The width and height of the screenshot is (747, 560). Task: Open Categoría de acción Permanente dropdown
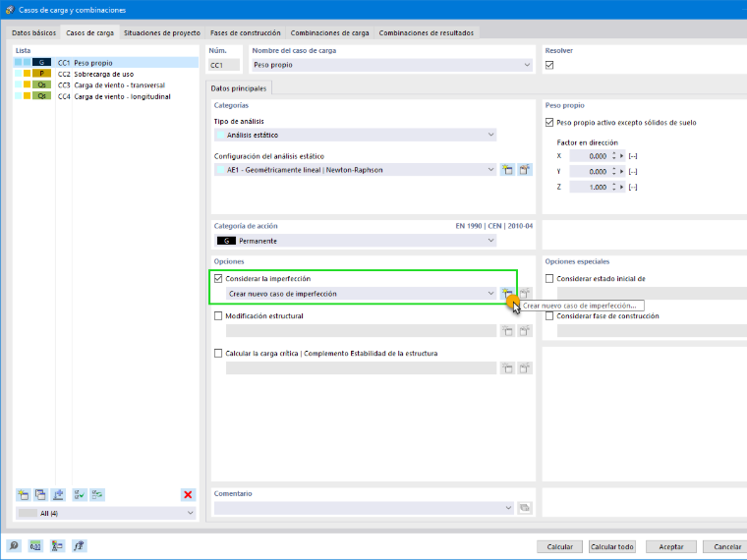490,241
